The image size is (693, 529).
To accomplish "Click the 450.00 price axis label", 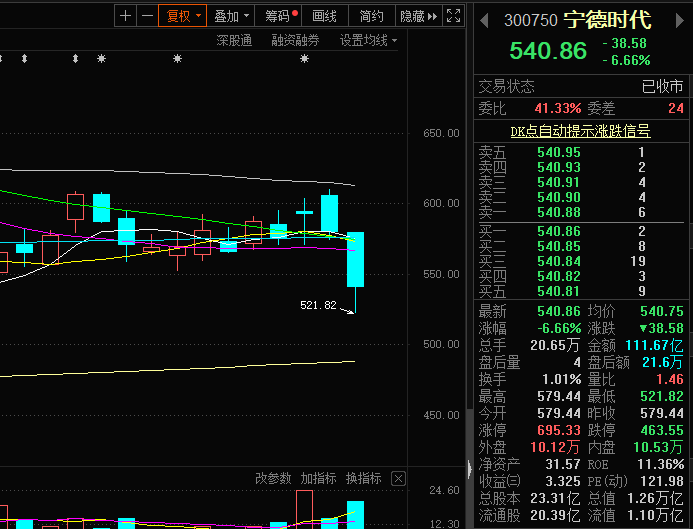I will tap(441, 415).
